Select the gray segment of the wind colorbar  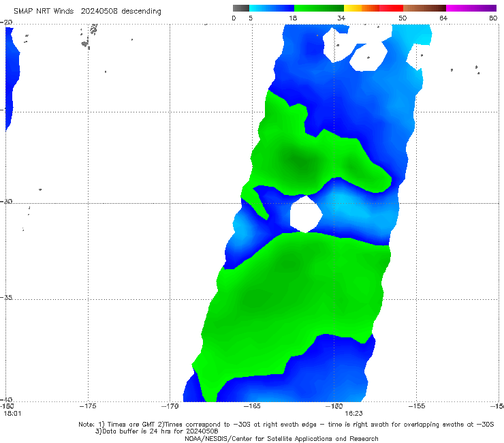point(240,8)
